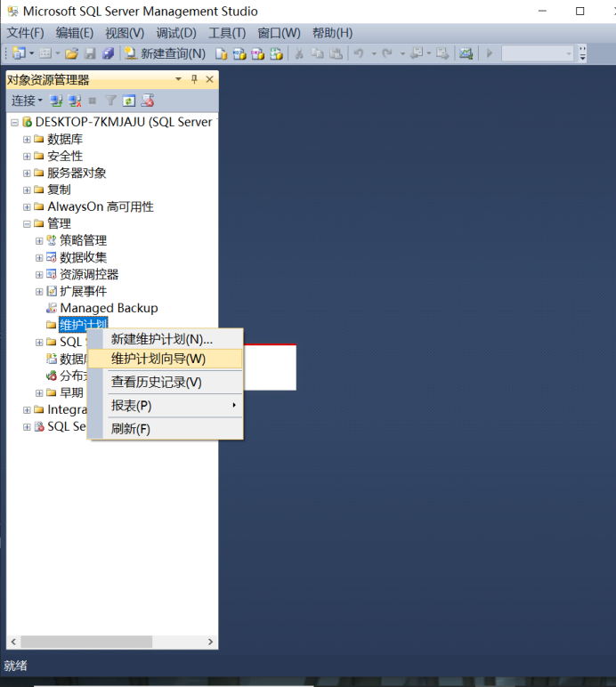
Task: Expand the 数据库 folder
Action: (27, 140)
